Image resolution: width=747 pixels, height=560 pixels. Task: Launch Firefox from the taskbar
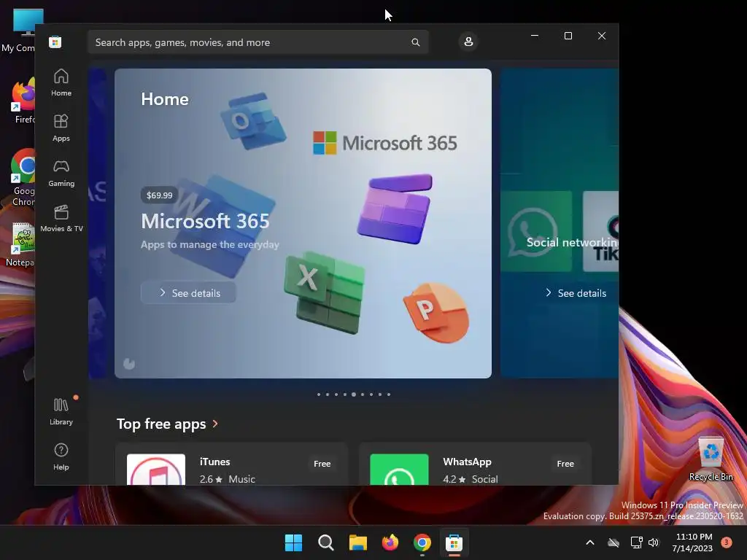[390, 542]
